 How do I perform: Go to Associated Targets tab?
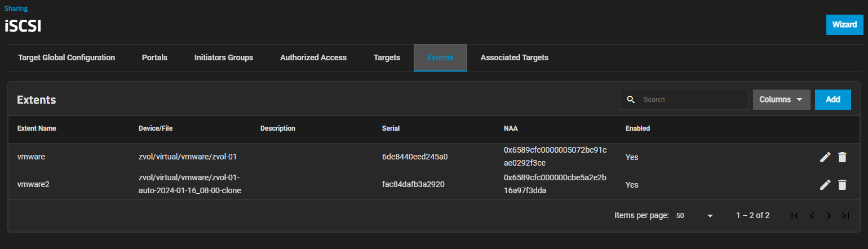(514, 57)
